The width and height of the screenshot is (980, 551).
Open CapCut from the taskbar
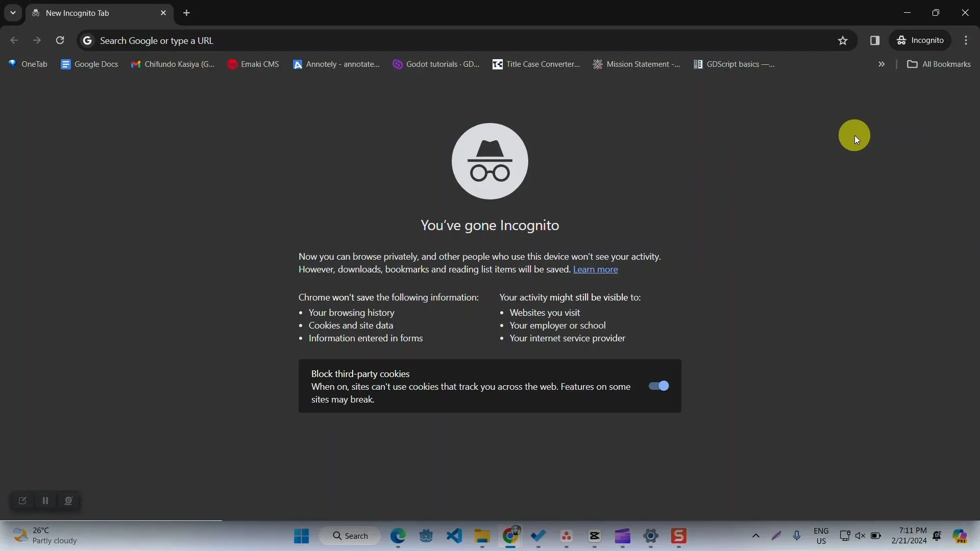click(595, 536)
